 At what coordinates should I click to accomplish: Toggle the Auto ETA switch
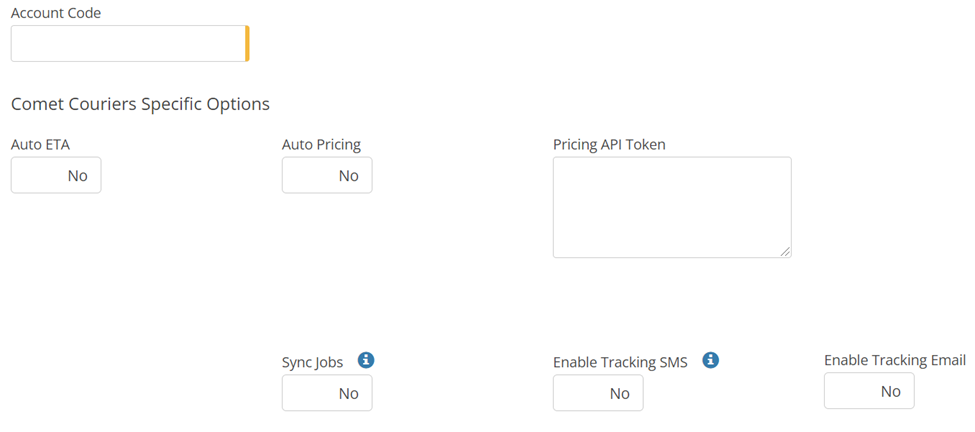tap(56, 176)
